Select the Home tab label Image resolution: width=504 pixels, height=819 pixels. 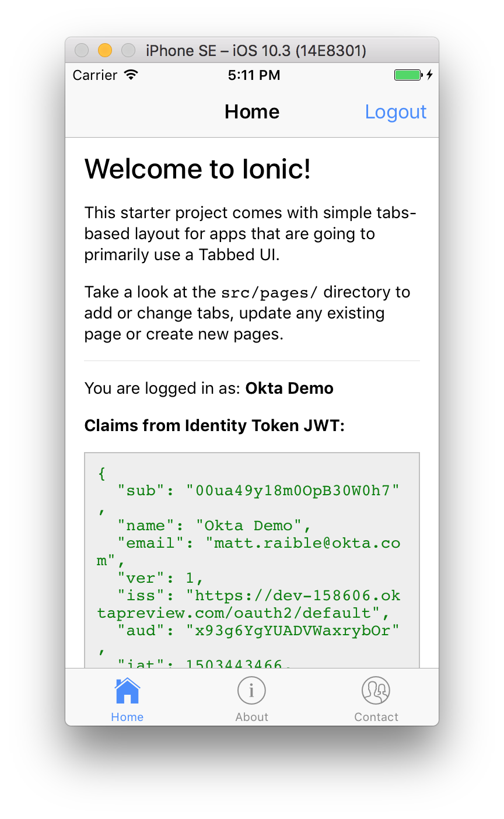click(127, 717)
